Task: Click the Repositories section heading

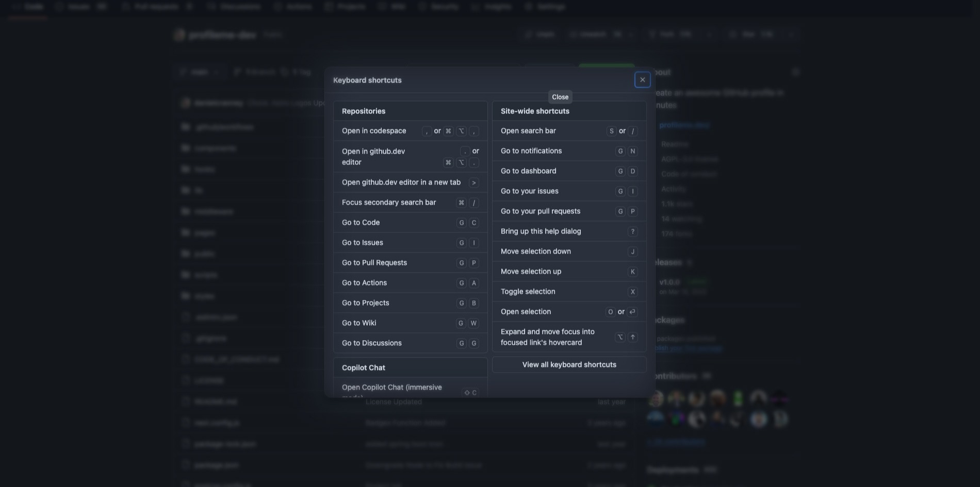Action: point(364,111)
